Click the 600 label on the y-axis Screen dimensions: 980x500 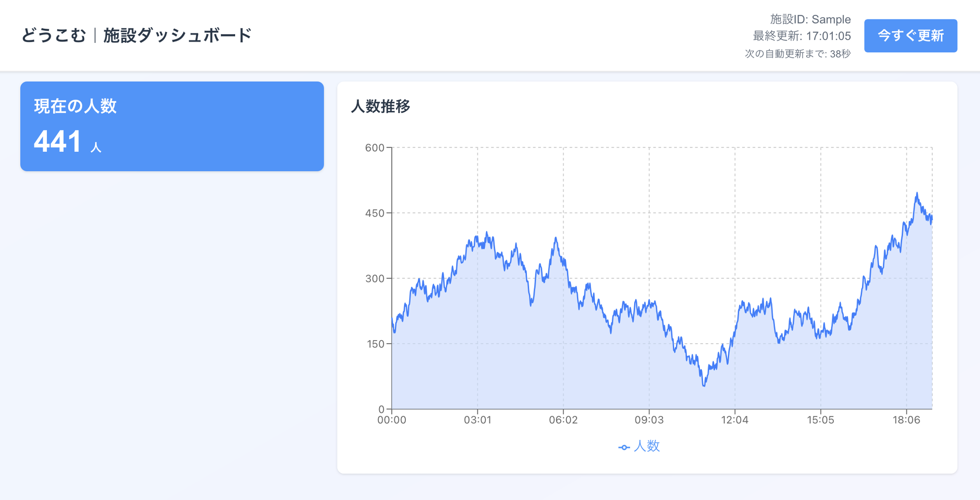[x=374, y=148]
